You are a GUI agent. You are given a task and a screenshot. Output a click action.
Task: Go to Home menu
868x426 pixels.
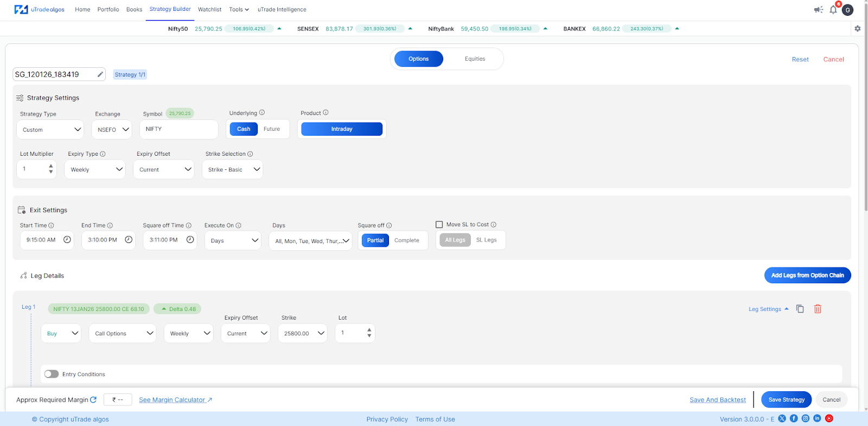[x=82, y=9]
